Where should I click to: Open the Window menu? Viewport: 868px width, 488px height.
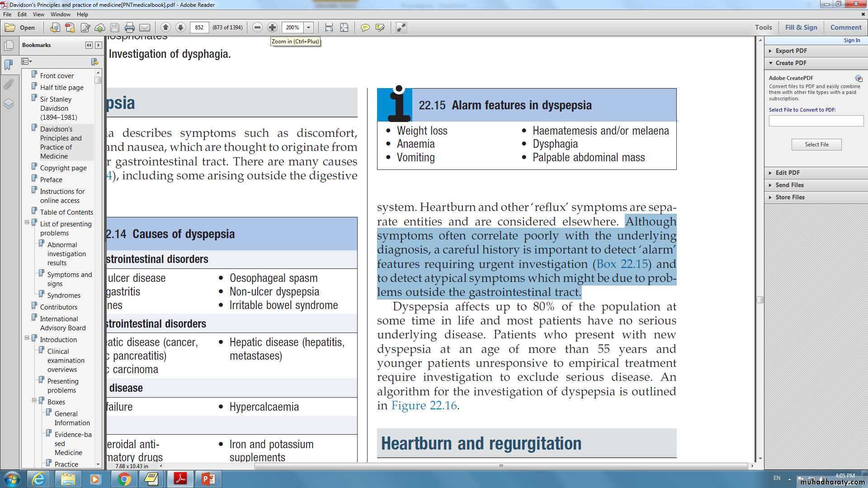(x=60, y=14)
